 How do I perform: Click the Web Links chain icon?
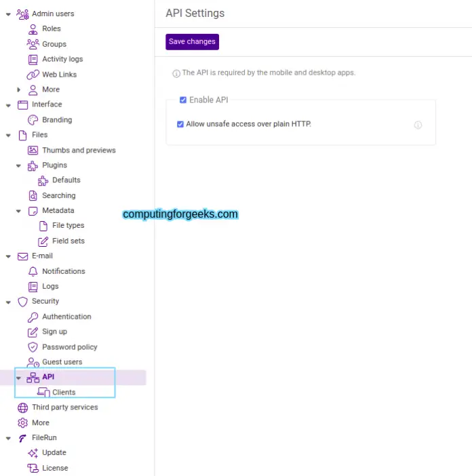point(33,75)
